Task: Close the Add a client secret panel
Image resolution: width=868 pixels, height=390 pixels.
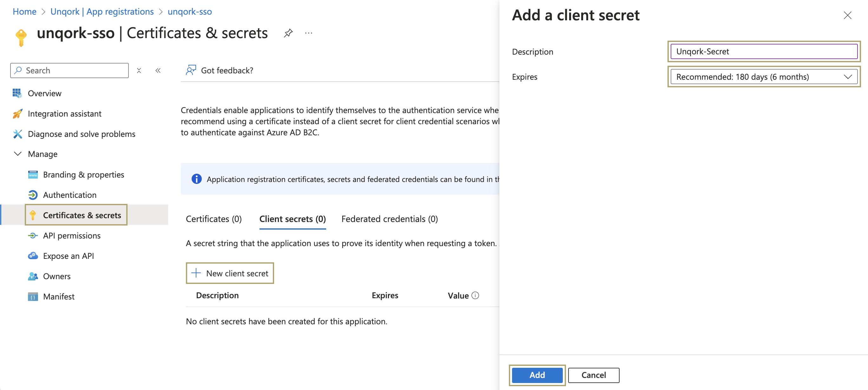Action: coord(847,15)
